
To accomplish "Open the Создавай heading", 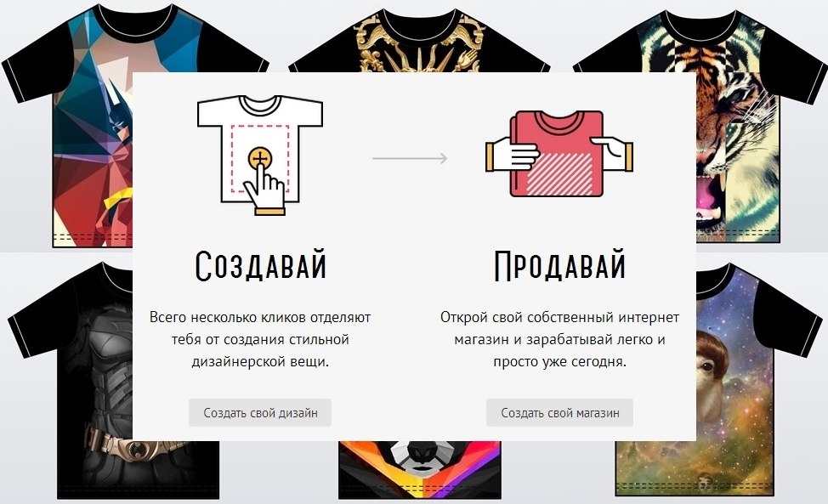I will (260, 265).
